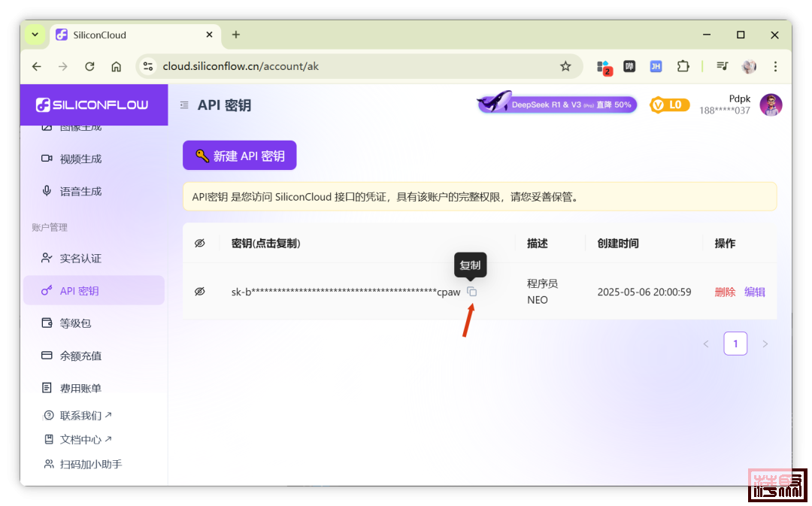Click the masked phone number 188*****037
The height and width of the screenshot is (506, 812).
[x=725, y=111]
